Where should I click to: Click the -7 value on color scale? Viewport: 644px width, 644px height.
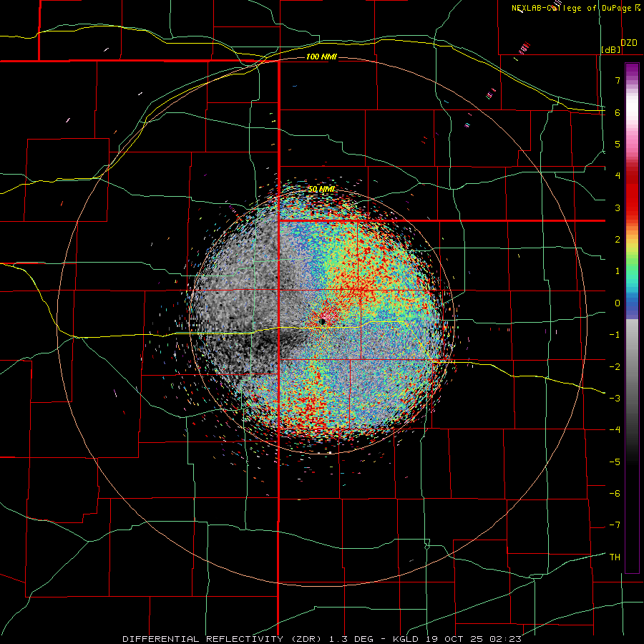(615, 525)
